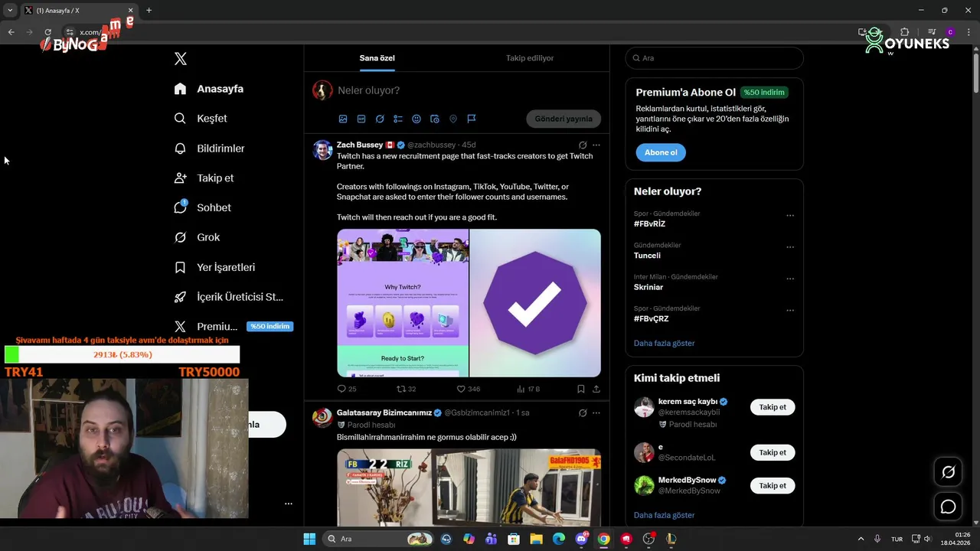Open Keşfet explore page
Image resolution: width=980 pixels, height=551 pixels.
201,119
